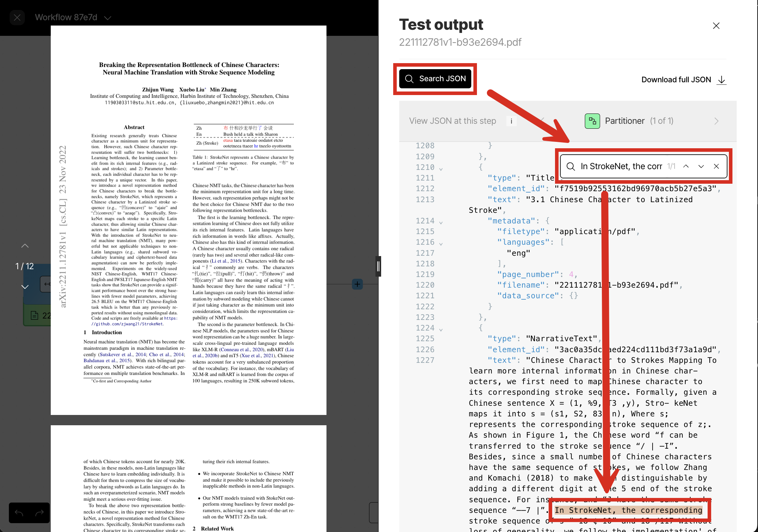The height and width of the screenshot is (532, 758).
Task: Jump to the next search match
Action: pyautogui.click(x=701, y=166)
